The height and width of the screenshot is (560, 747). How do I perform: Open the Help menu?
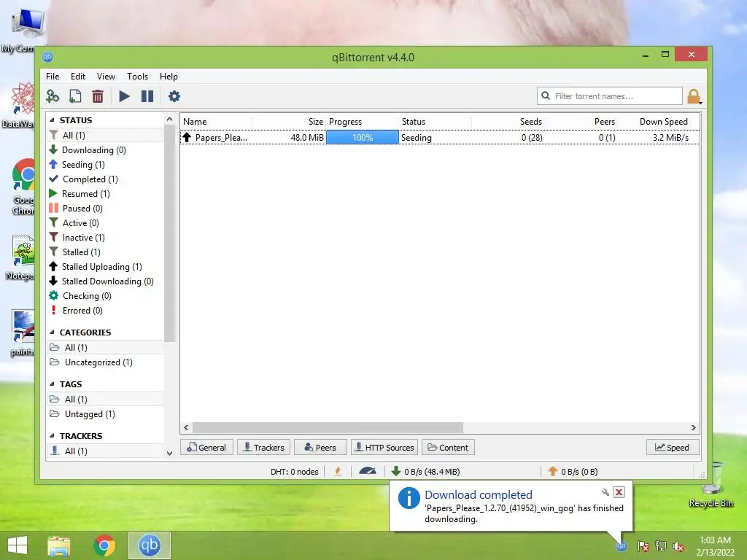[169, 76]
